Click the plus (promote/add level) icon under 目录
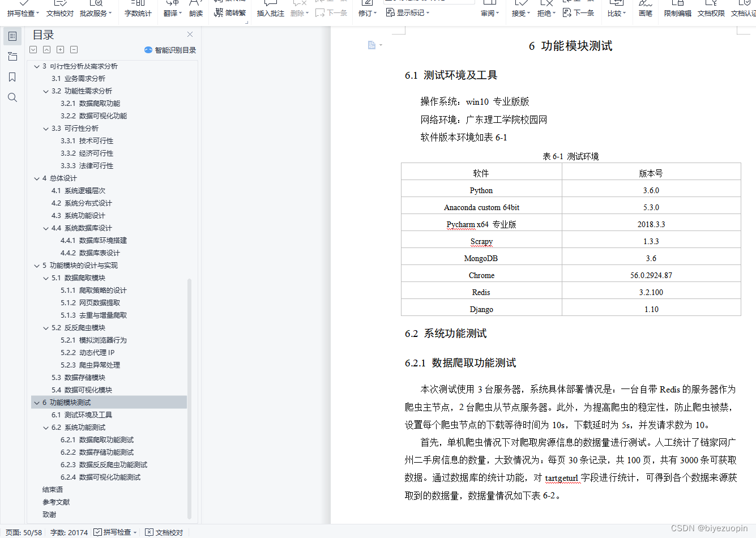The width and height of the screenshot is (756, 538). [61, 50]
